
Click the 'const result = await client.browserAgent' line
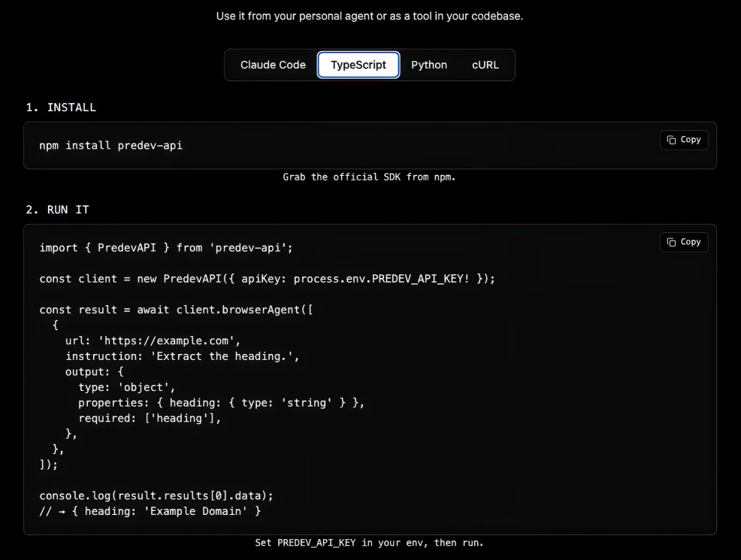[176, 310]
